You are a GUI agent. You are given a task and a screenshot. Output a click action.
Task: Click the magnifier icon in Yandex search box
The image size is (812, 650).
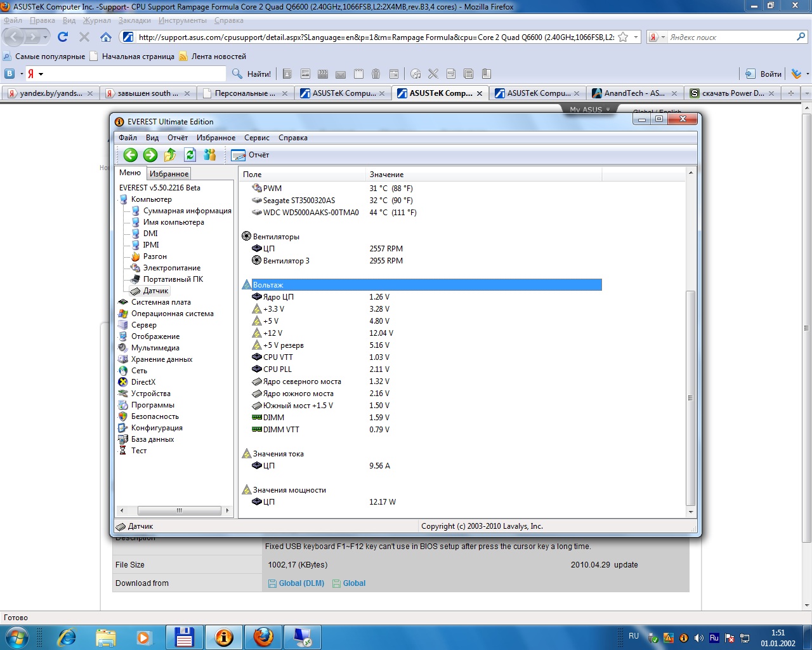pos(801,37)
